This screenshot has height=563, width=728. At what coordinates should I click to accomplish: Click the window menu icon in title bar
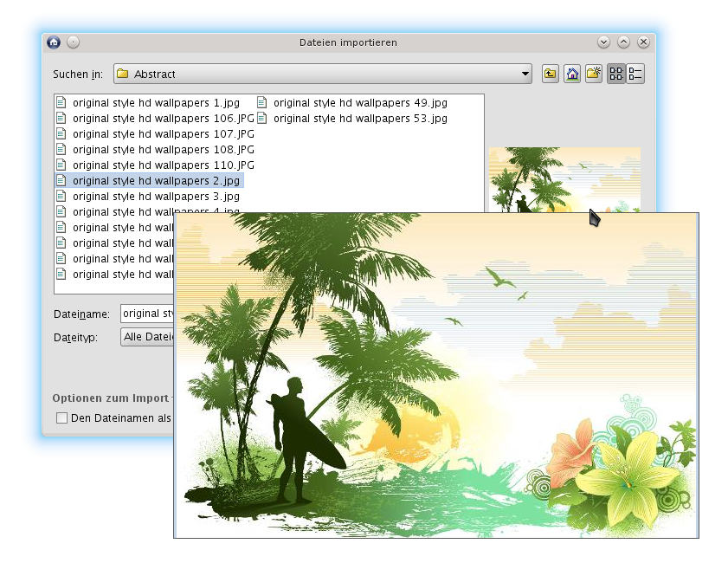pos(54,42)
